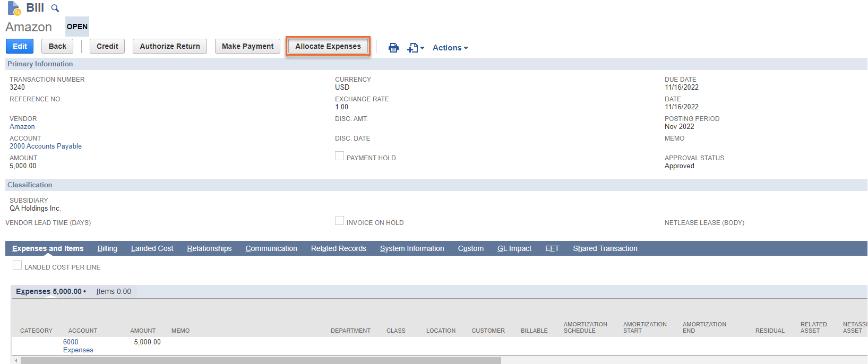The width and height of the screenshot is (868, 364).
Task: Toggle the Payment Hold checkbox
Action: tap(339, 156)
